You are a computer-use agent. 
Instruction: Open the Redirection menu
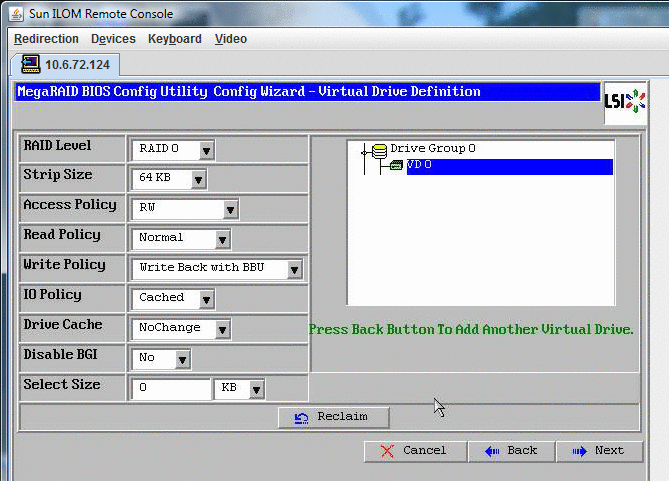[x=46, y=39]
